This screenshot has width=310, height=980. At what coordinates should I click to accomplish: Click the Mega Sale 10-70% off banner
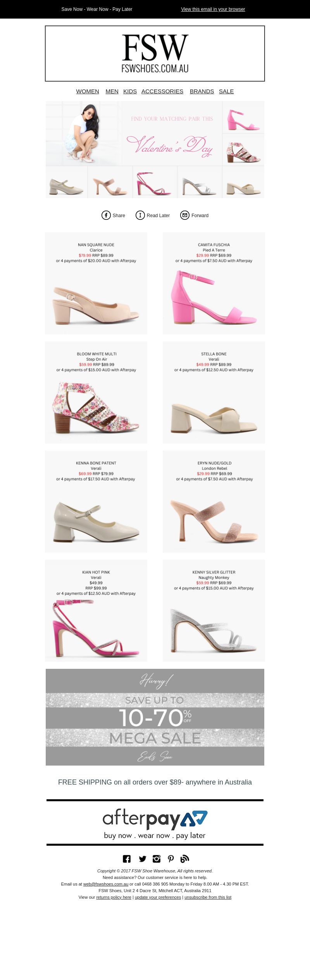155,717
